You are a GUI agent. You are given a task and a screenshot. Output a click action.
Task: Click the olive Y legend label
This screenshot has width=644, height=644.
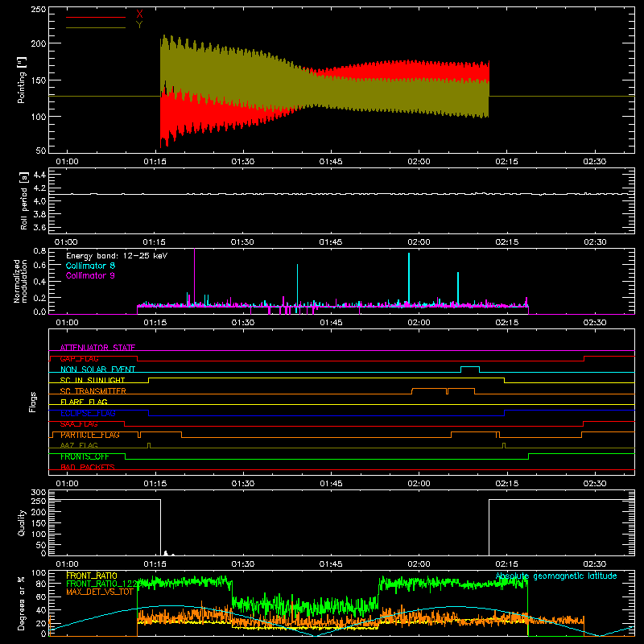tap(139, 25)
